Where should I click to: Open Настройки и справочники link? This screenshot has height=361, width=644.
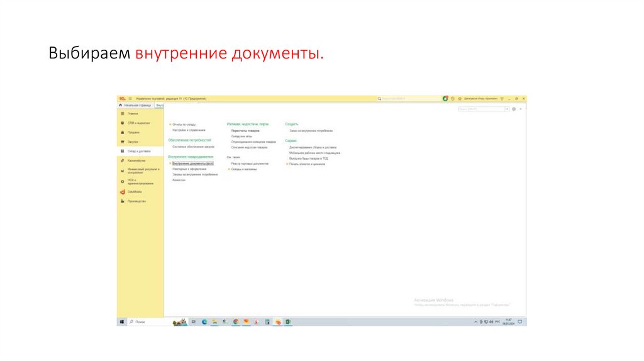(x=189, y=130)
